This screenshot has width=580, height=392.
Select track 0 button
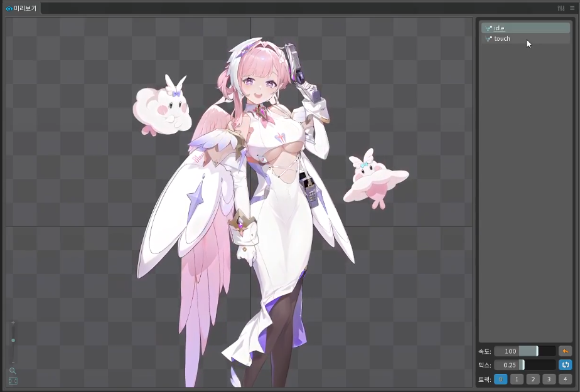point(500,379)
